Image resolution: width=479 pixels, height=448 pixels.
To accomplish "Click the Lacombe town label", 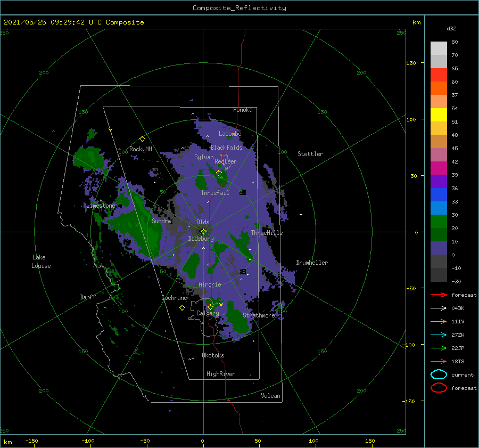I will click(230, 134).
